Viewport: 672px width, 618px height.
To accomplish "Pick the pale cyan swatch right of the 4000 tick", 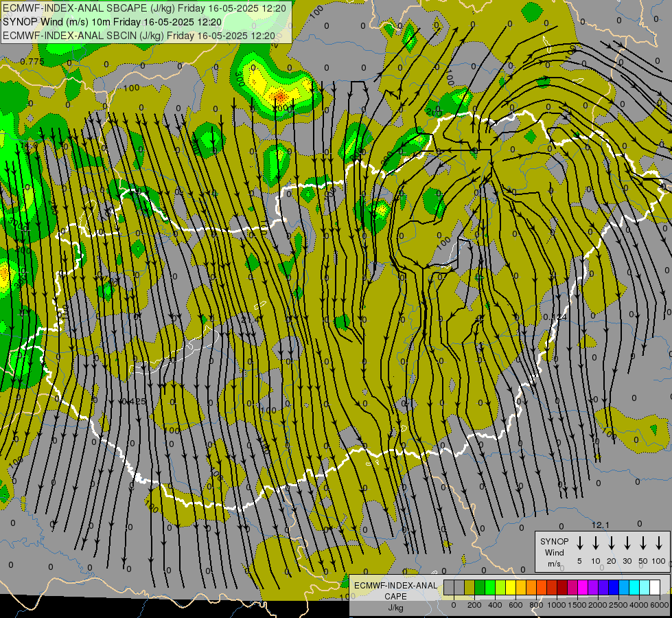I will 644,588.
